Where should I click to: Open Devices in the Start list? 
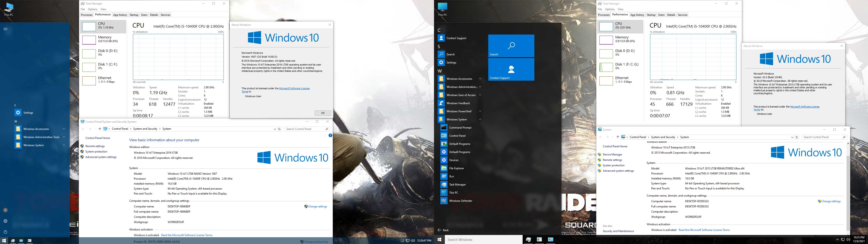(x=453, y=160)
